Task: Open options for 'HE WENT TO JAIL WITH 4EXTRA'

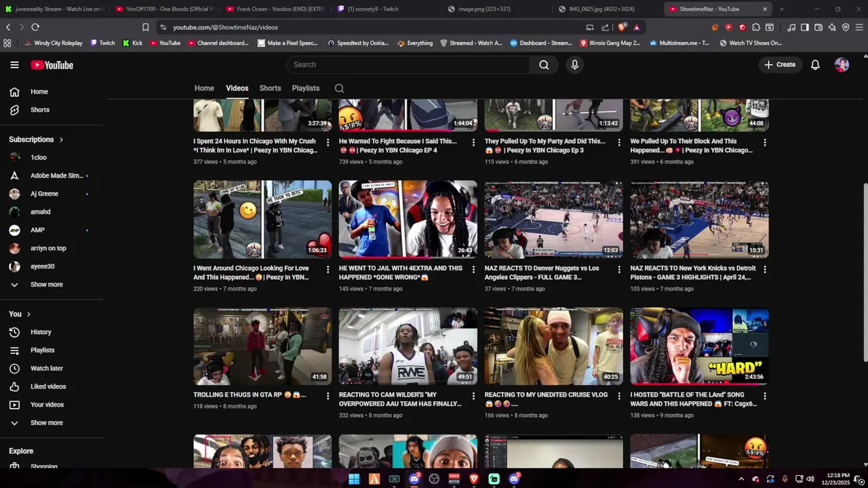Action: (473, 269)
